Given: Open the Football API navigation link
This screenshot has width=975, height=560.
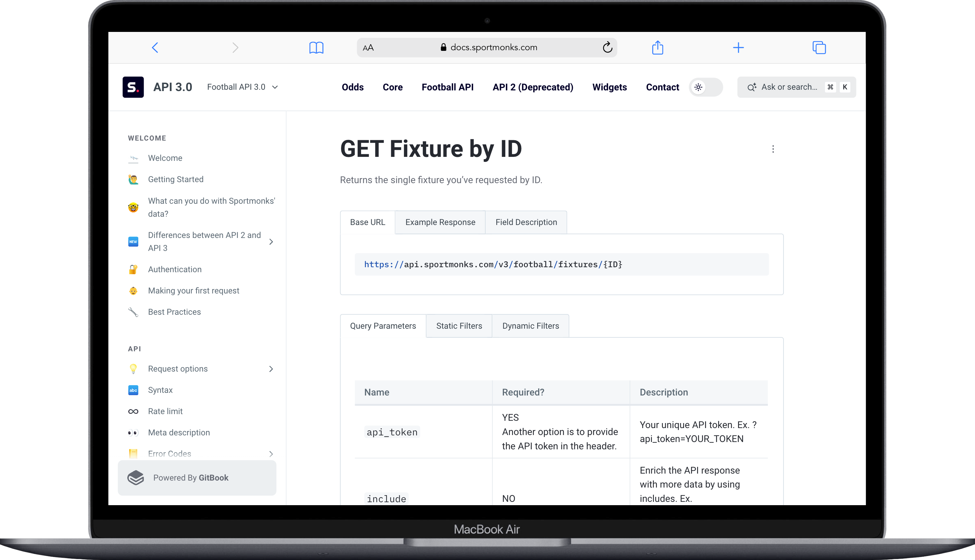Looking at the screenshot, I should click(447, 87).
